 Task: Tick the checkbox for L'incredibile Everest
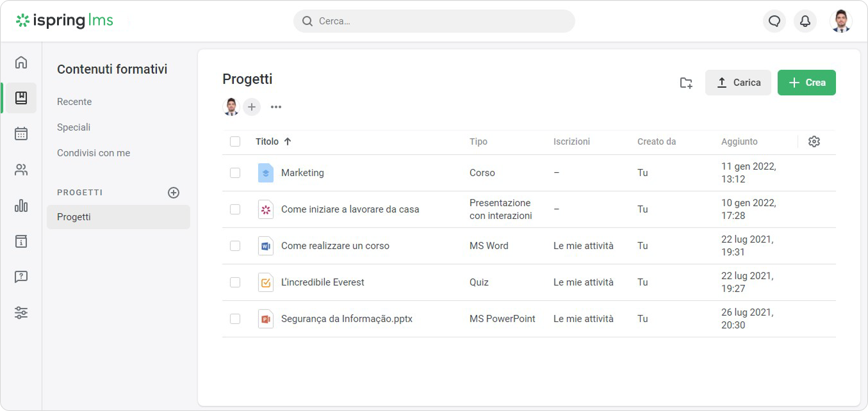pyautogui.click(x=235, y=282)
